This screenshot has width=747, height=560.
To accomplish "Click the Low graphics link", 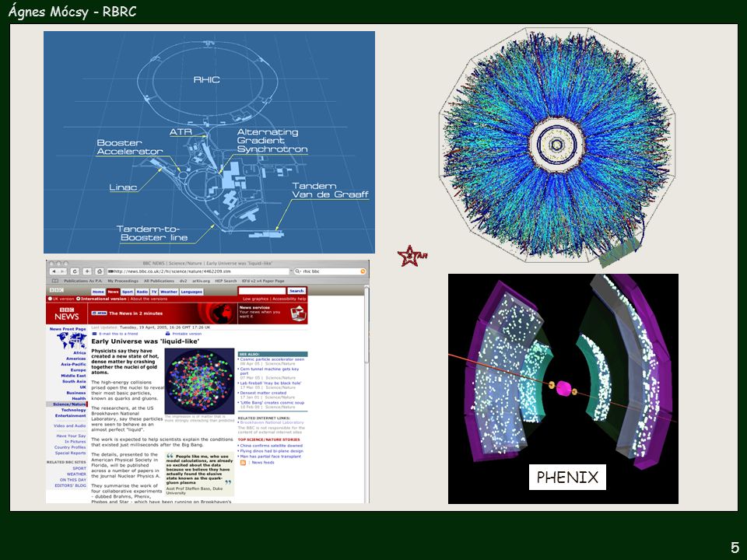I will click(255, 299).
